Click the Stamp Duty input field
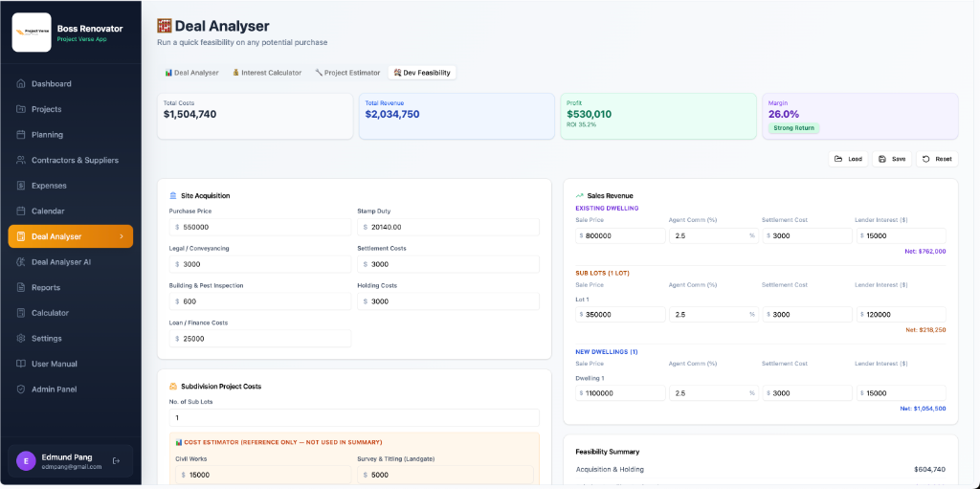The image size is (980, 489). 448,227
